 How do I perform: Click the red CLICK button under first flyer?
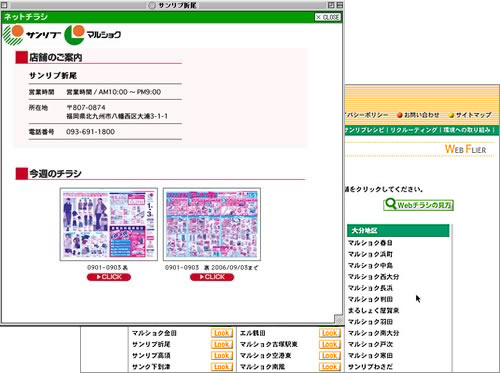point(109,277)
